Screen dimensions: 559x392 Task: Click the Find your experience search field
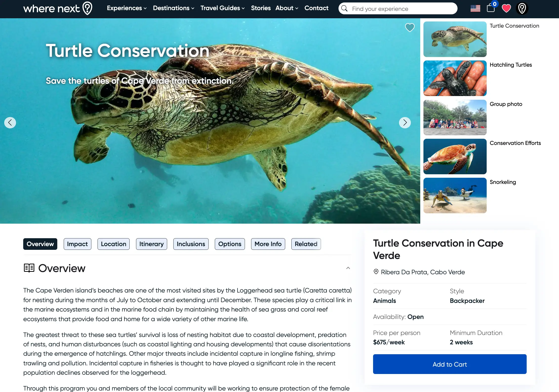point(398,8)
